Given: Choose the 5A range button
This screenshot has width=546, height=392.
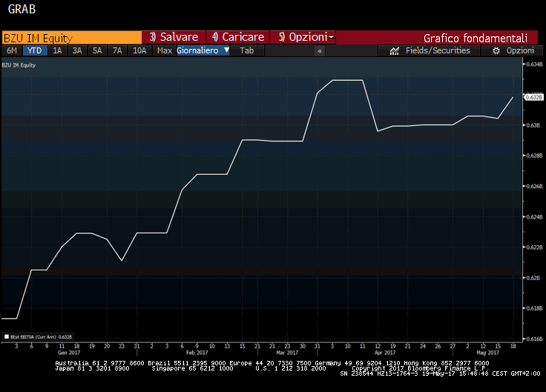Looking at the screenshot, I should [x=96, y=50].
